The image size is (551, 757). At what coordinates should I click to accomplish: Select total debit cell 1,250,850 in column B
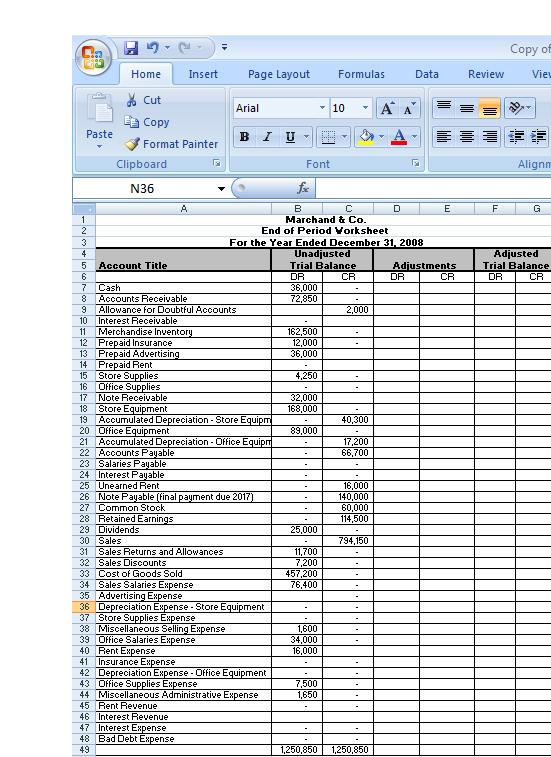[297, 750]
